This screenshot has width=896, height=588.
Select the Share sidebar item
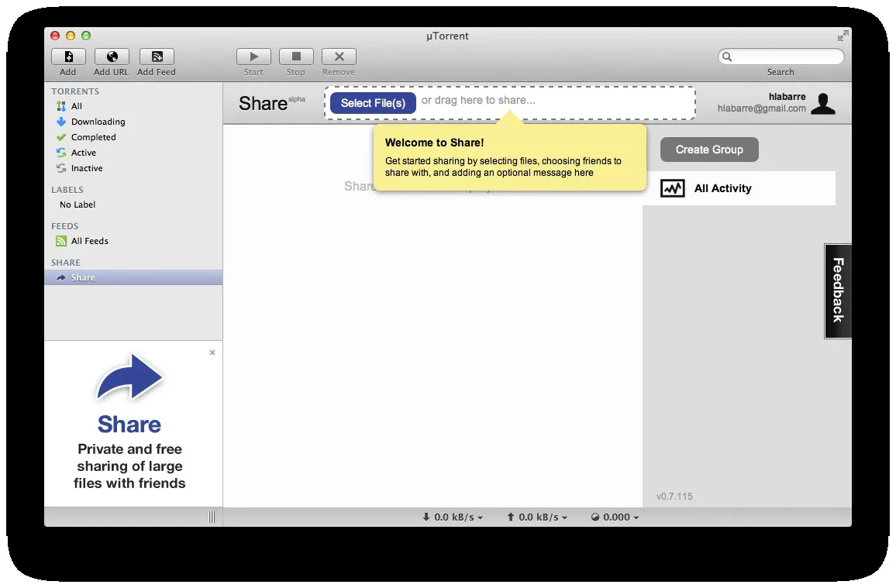[x=134, y=277]
